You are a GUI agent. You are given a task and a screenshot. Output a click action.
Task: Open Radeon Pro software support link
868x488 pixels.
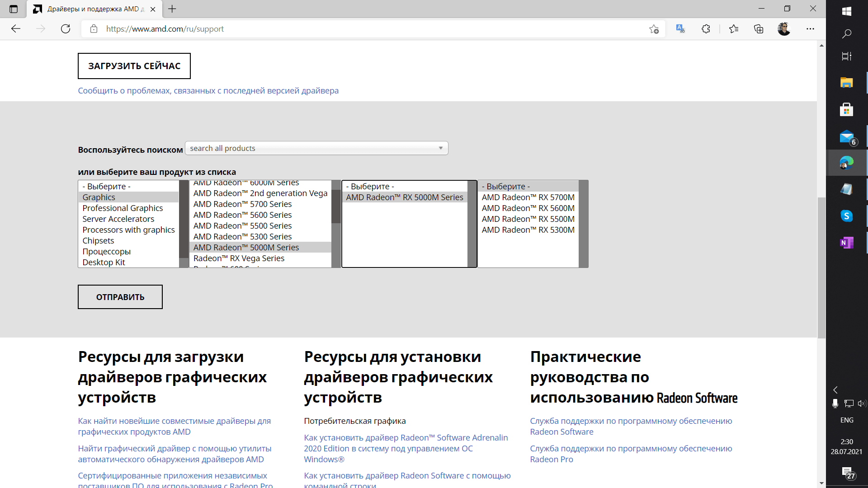tap(631, 454)
